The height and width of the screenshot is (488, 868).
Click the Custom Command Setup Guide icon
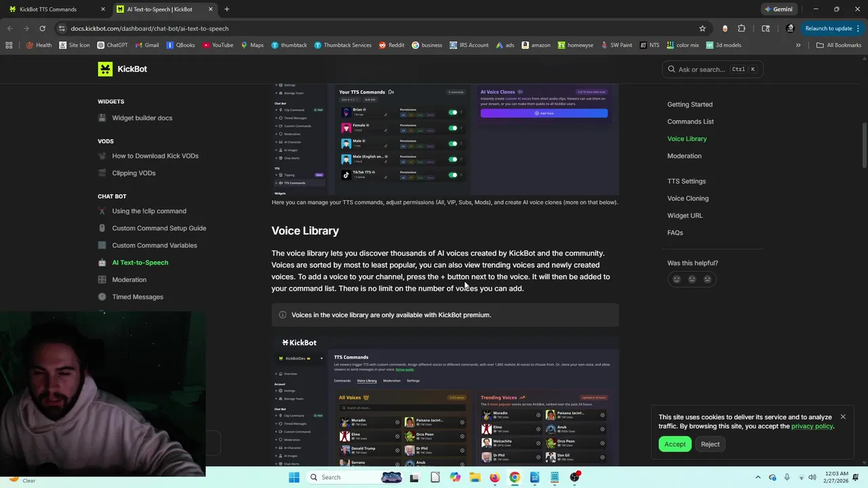(x=102, y=228)
